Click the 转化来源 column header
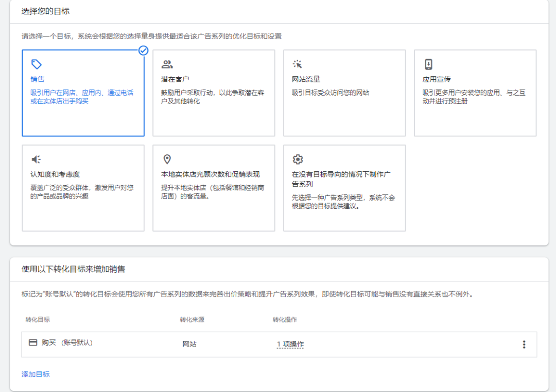 (192, 319)
